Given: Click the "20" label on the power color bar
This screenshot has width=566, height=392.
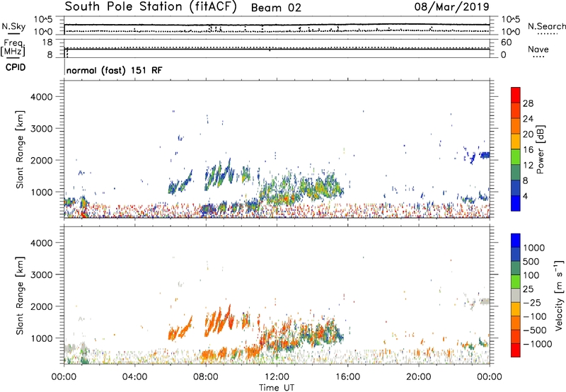Looking at the screenshot, I should 528,134.
